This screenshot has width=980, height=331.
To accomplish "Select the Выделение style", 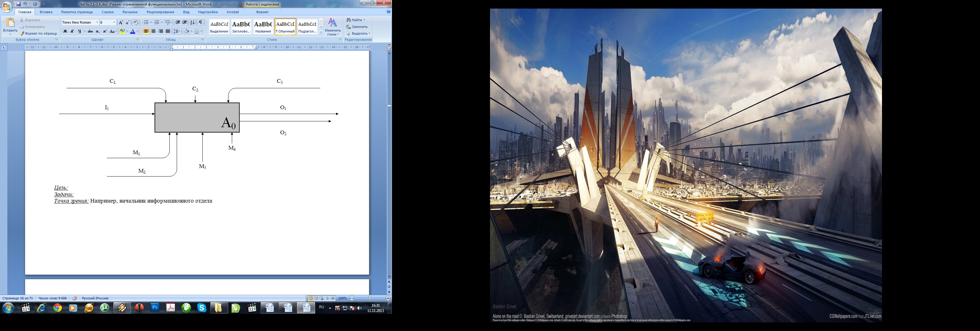I will click(219, 27).
